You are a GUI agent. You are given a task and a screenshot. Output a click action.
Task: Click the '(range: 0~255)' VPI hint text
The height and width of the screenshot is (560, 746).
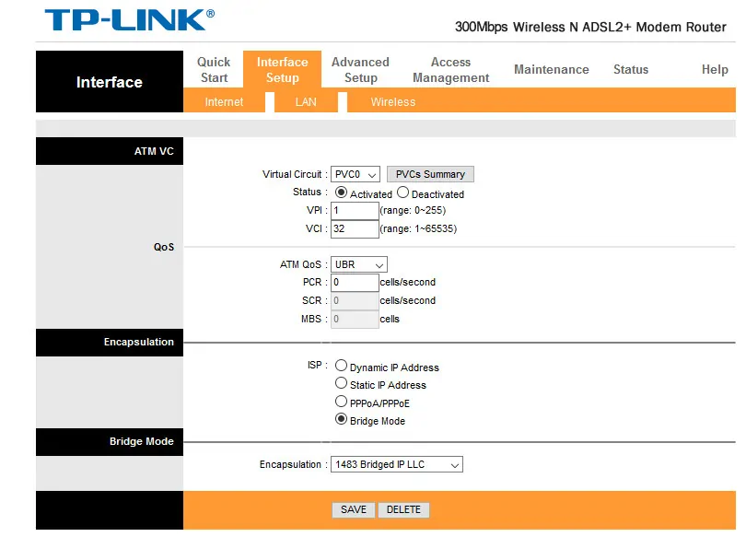[413, 210]
